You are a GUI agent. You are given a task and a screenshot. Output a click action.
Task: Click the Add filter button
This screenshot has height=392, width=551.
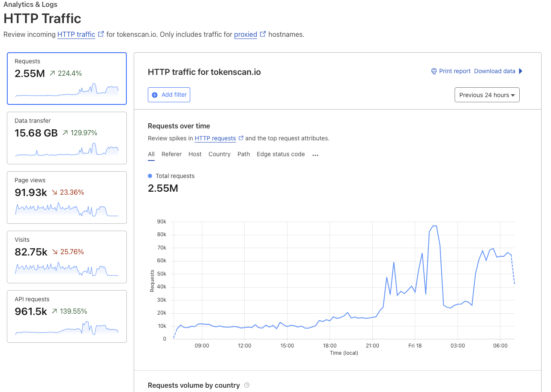tap(169, 95)
